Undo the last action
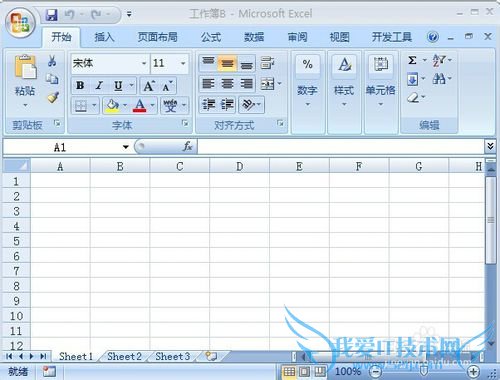The width and height of the screenshot is (500, 380). (x=70, y=14)
